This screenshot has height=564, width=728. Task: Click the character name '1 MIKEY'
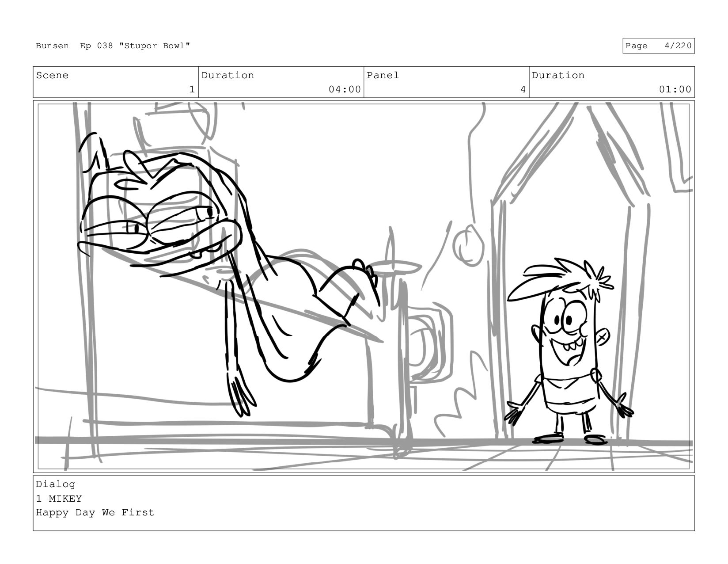59,499
